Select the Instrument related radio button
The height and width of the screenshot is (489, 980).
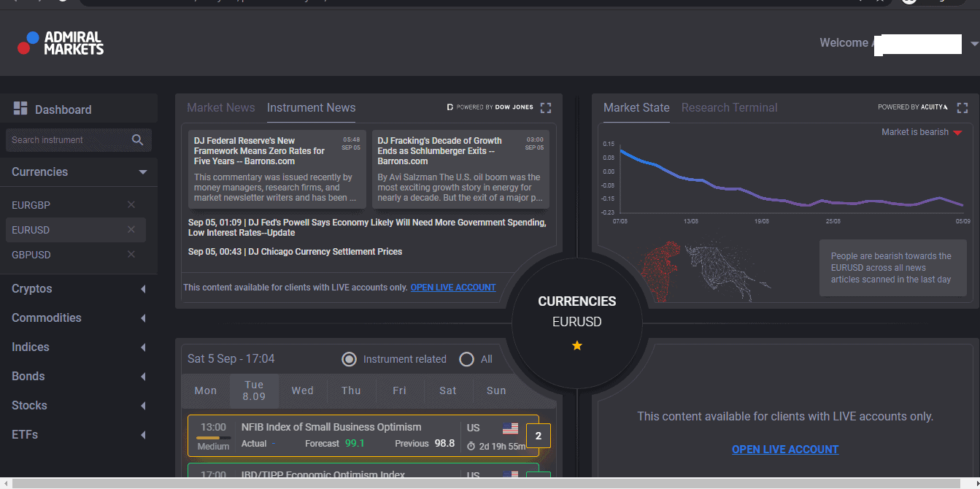349,359
